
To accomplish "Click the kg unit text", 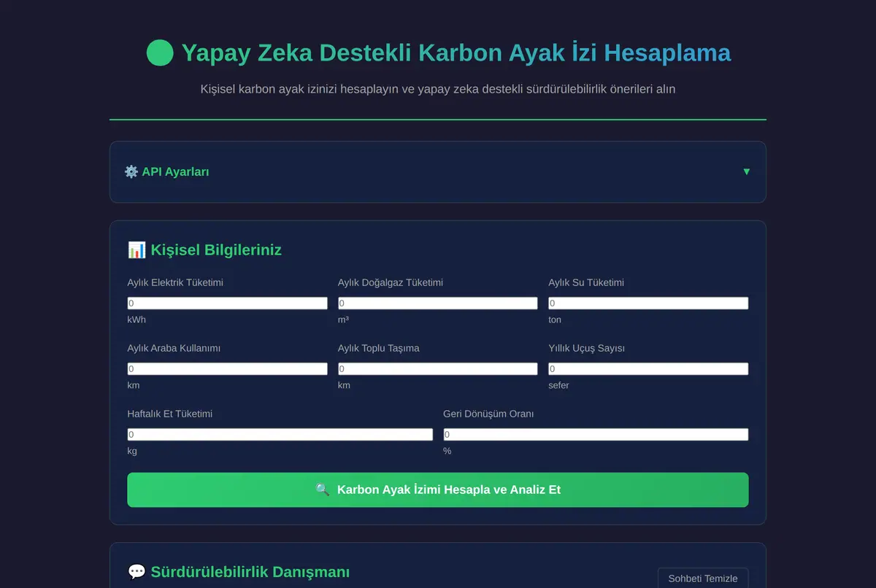I will [132, 452].
